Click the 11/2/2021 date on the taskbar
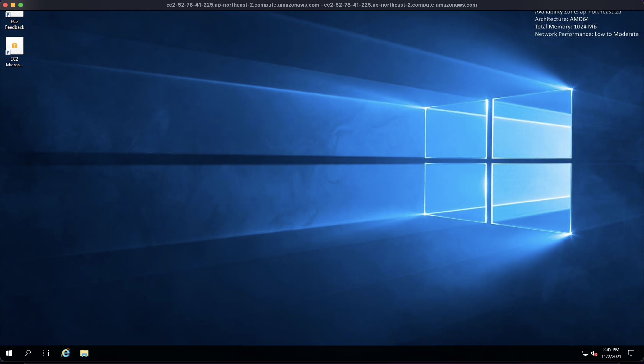The height and width of the screenshot is (364, 644). [x=611, y=357]
